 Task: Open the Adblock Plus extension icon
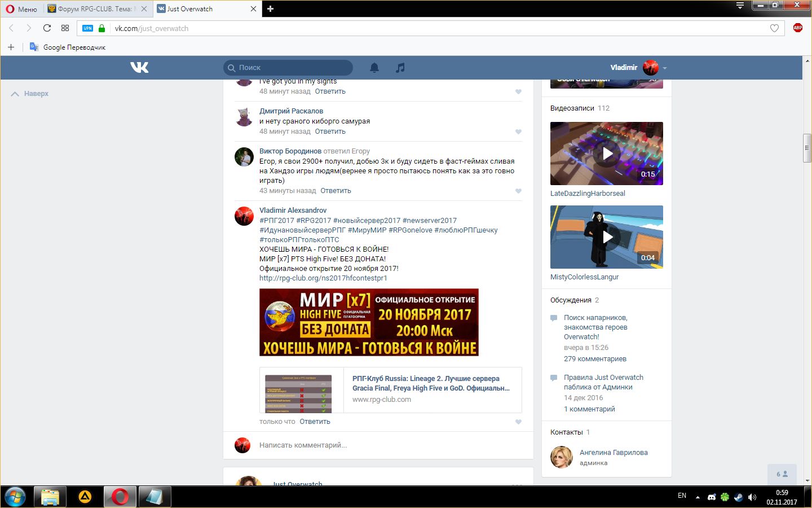[x=797, y=28]
